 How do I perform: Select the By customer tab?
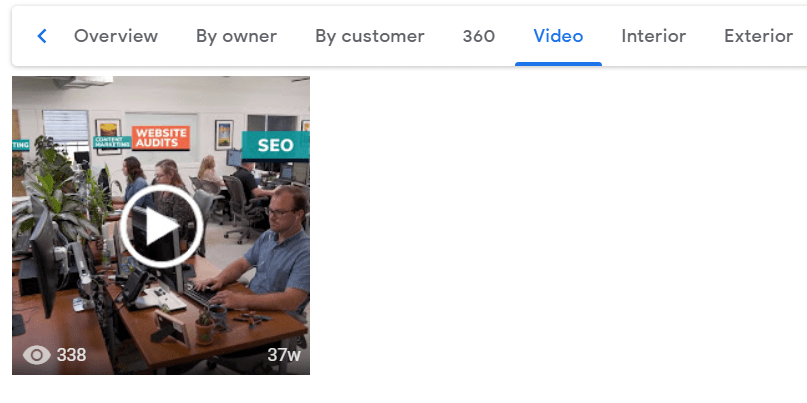coord(370,36)
